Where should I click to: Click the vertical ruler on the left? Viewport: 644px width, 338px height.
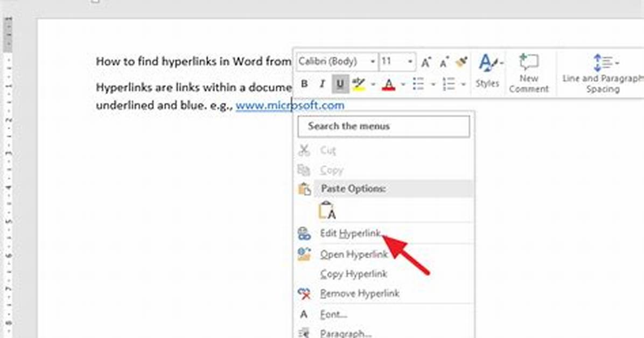point(8,177)
